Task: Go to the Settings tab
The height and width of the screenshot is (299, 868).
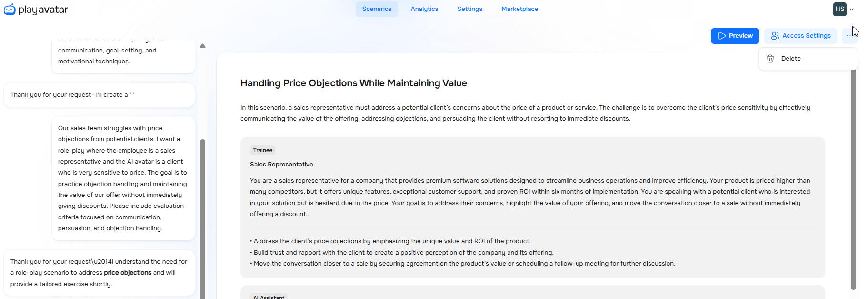Action: (x=469, y=9)
